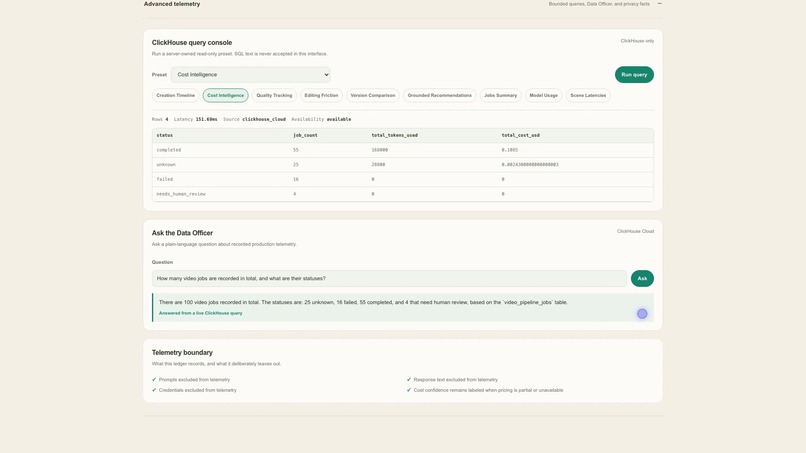Select the Jobs Summary preset chip

tap(500, 95)
